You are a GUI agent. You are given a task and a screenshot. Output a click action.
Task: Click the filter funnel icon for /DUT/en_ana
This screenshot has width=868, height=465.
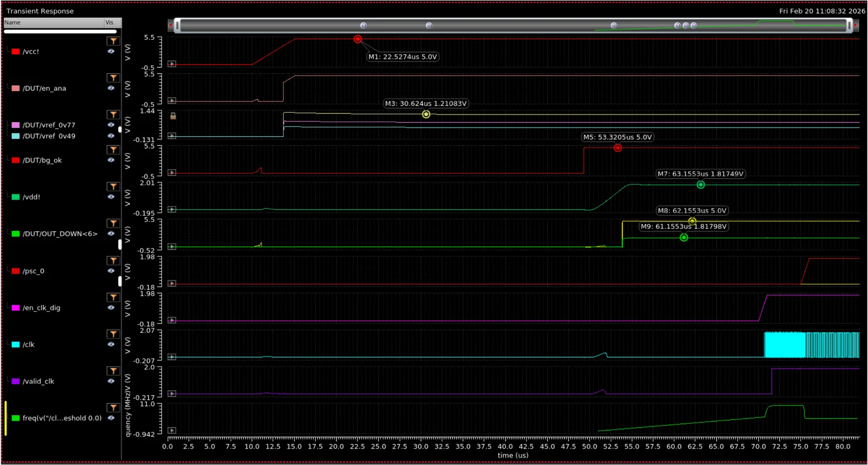click(x=113, y=78)
